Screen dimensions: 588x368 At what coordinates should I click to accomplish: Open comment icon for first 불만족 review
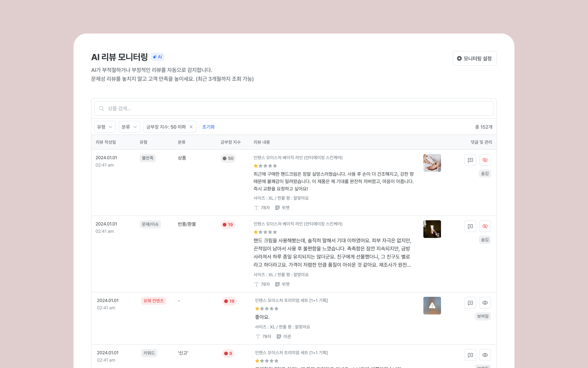[x=470, y=160]
